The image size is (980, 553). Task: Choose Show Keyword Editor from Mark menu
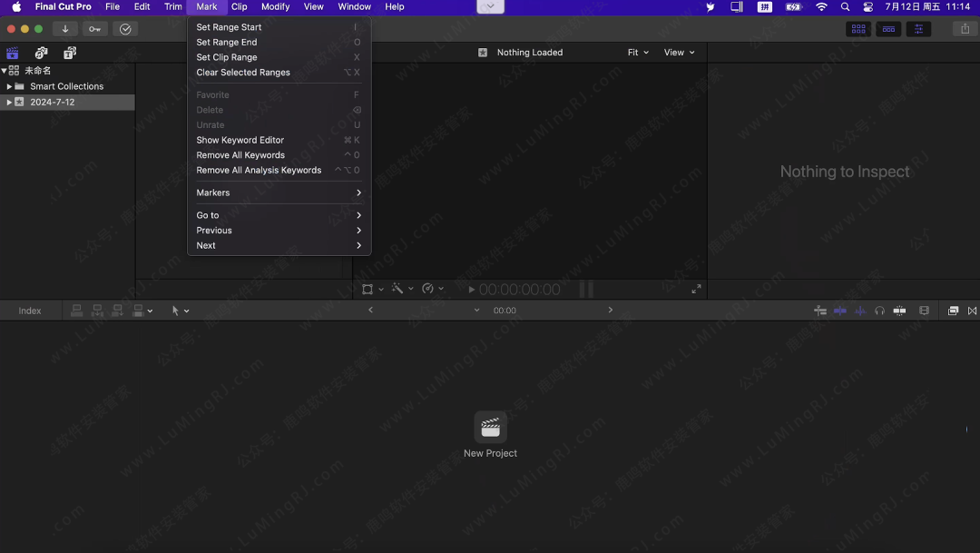[240, 140]
